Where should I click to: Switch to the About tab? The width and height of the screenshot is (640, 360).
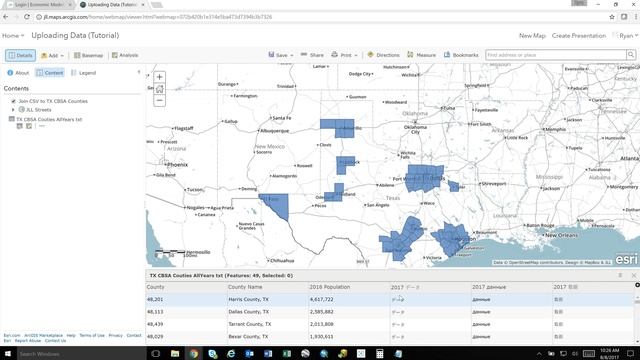(x=18, y=73)
